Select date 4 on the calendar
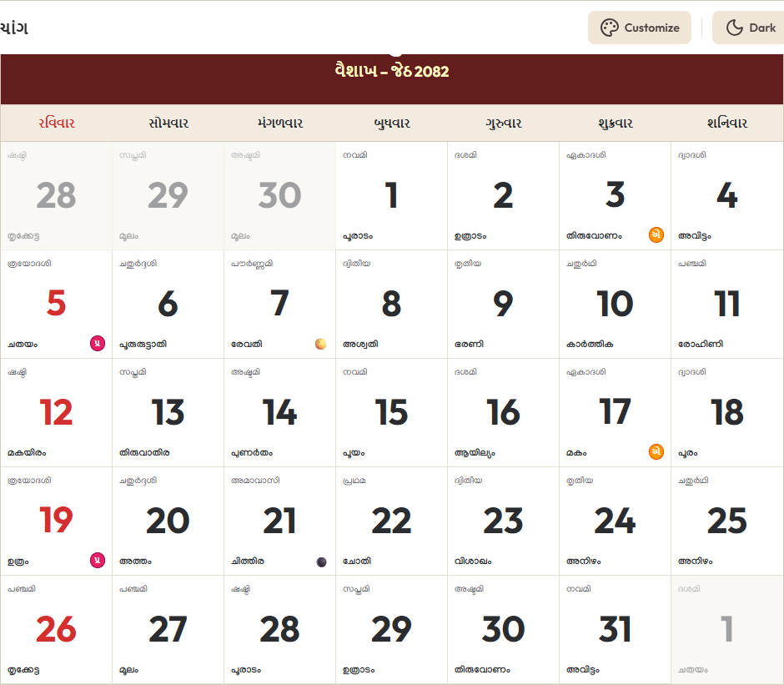 coord(727,195)
